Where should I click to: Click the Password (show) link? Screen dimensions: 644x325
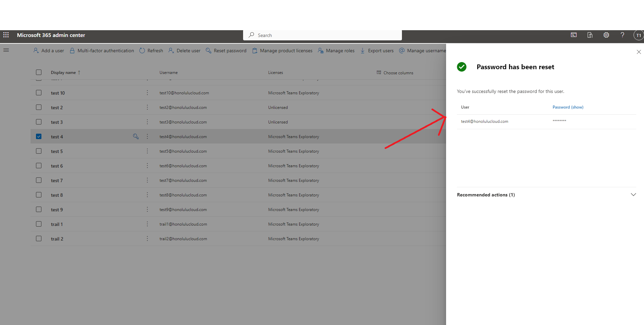click(x=568, y=107)
